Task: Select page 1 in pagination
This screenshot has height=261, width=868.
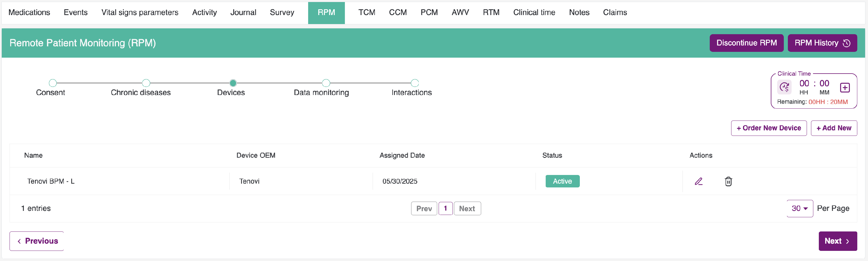Action: 446,208
